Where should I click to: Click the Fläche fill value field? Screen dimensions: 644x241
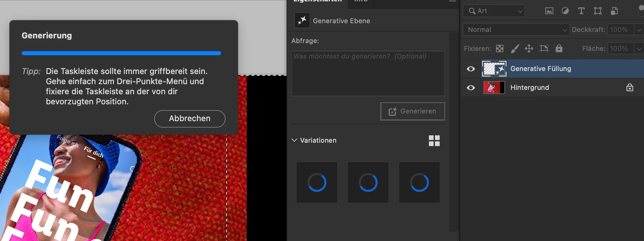pyautogui.click(x=621, y=48)
